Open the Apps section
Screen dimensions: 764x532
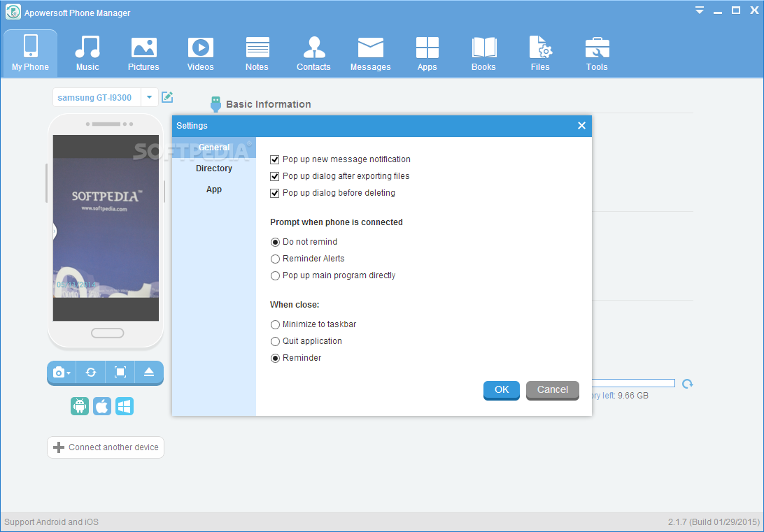click(427, 53)
